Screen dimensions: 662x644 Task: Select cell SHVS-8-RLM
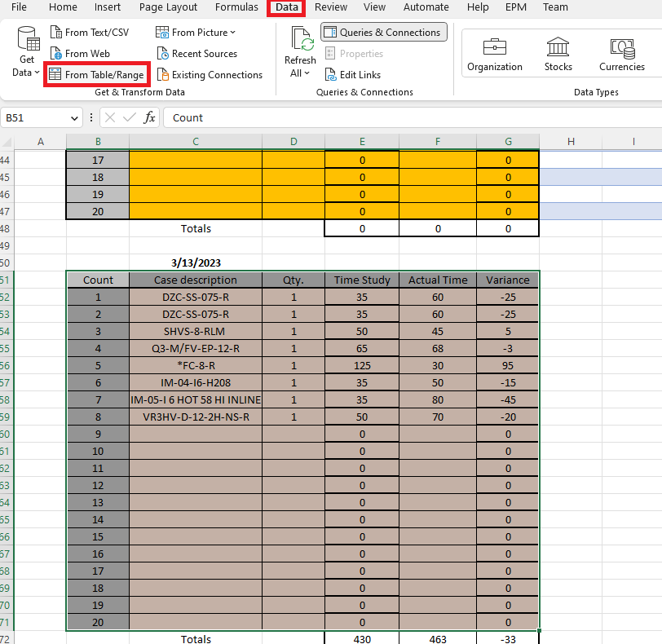click(196, 331)
